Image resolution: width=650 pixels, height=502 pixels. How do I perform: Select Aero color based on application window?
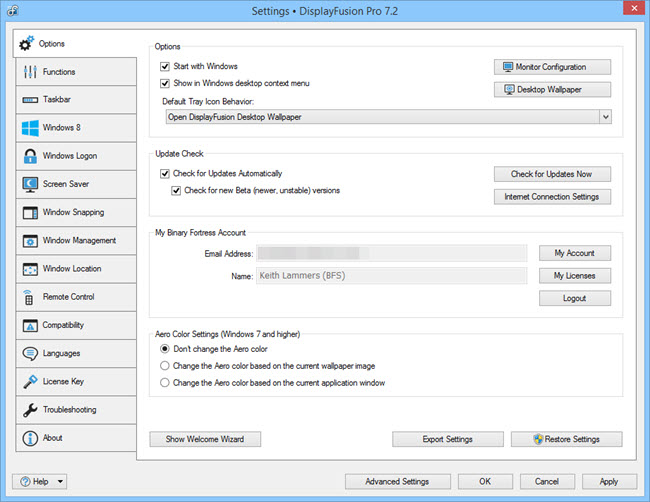click(x=165, y=383)
